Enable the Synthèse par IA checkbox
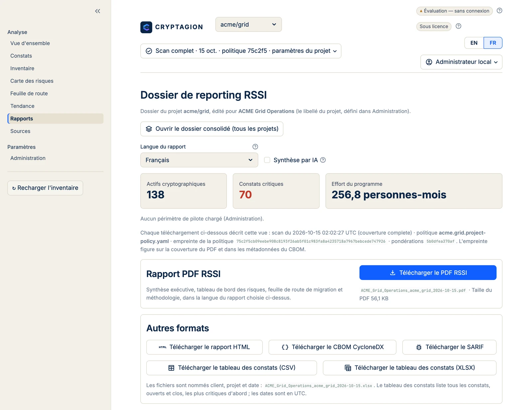This screenshot has height=410, width=532. click(267, 160)
